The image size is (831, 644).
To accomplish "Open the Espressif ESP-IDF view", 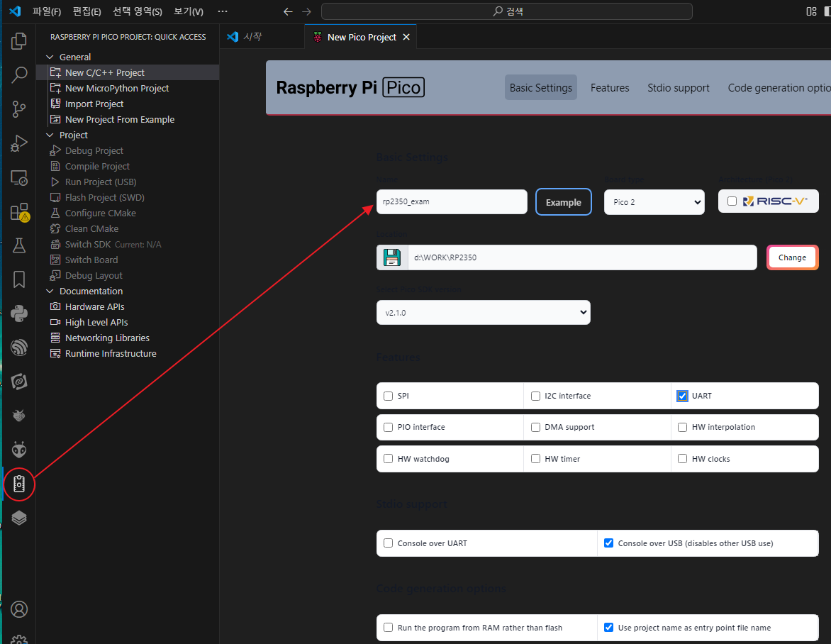I will click(x=19, y=348).
